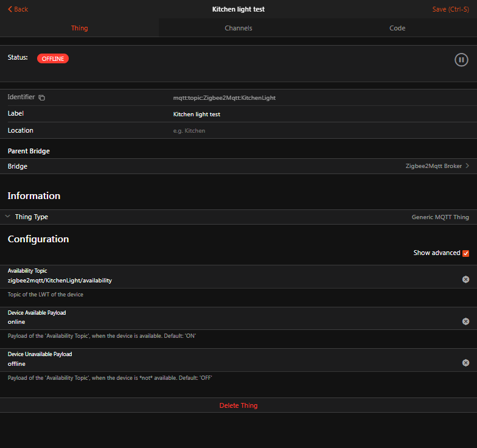Click the OFFLINE status badge
The width and height of the screenshot is (477, 448).
pos(53,58)
